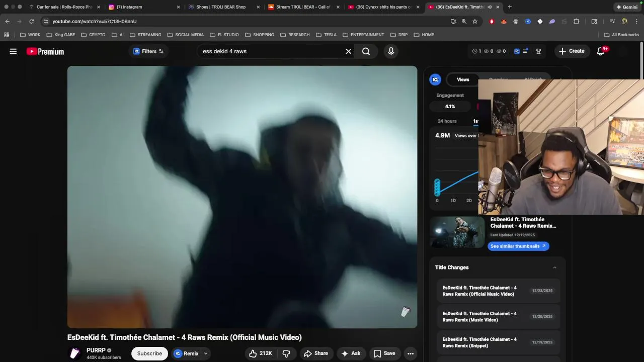644x362 pixels.
Task: Share the video
Action: tap(315, 353)
